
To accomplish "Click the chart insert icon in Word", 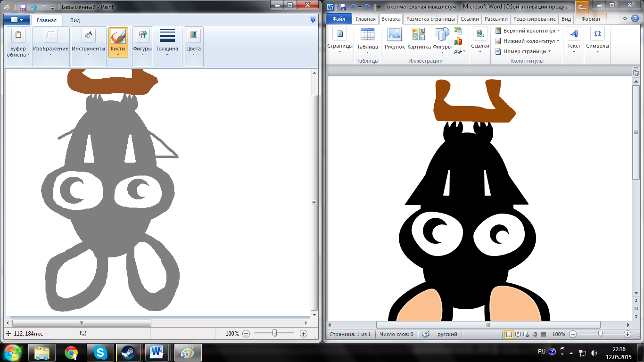I will 458,41.
